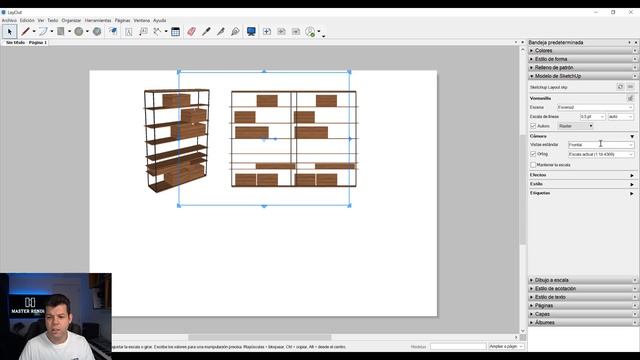The image size is (640, 360).
Task: Open Vistas estándar Frontal dropdown
Action: click(x=601, y=145)
